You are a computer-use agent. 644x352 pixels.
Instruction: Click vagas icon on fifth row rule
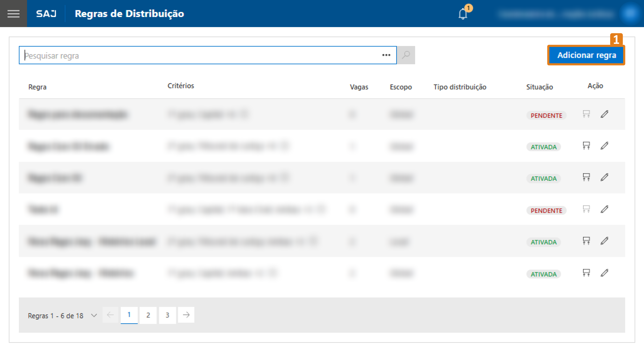point(586,241)
